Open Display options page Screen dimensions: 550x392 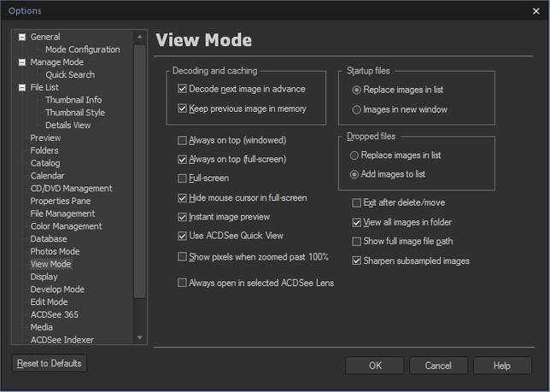pos(44,277)
